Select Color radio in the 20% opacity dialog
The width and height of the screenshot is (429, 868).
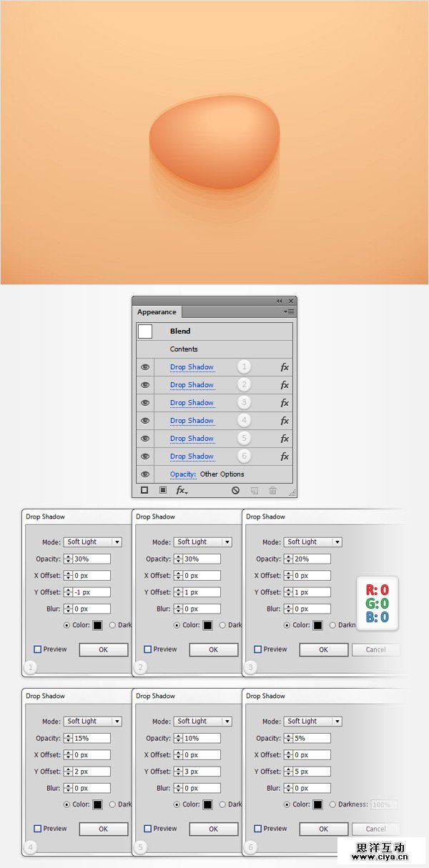(287, 625)
